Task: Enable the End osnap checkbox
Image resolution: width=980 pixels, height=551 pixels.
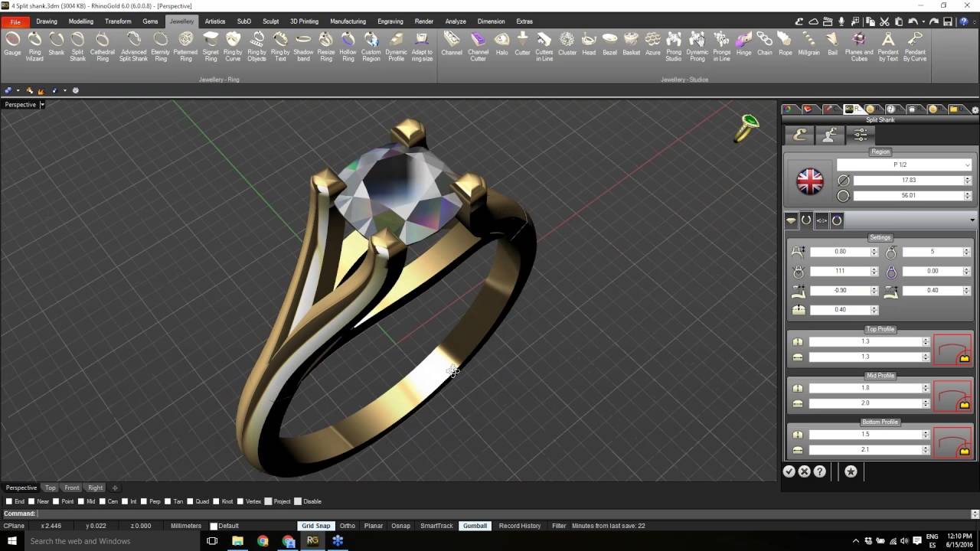Action: pos(9,501)
